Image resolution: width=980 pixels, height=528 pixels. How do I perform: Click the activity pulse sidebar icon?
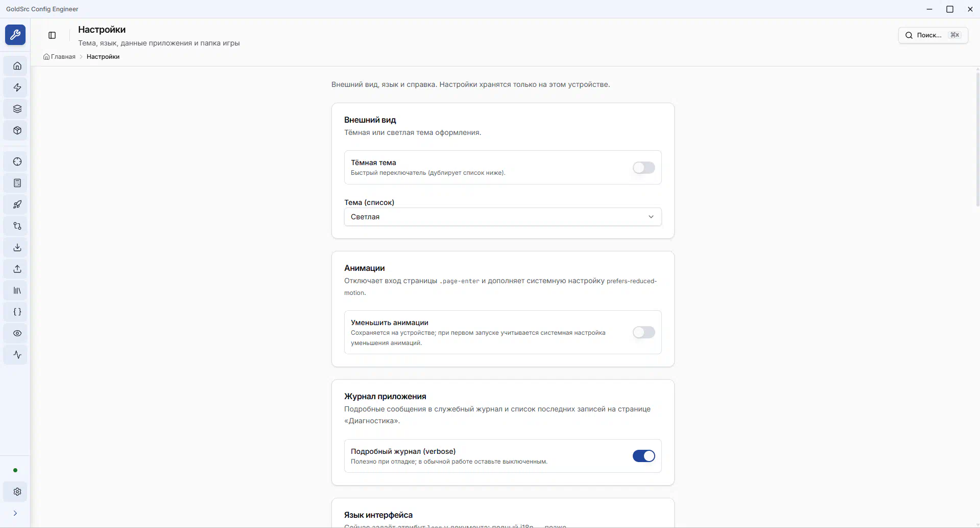[x=17, y=355]
